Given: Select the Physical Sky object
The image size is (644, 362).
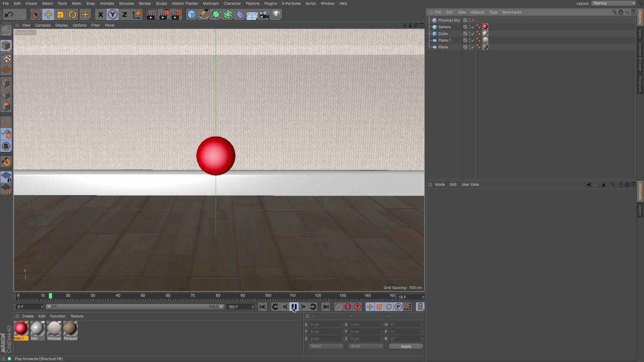Looking at the screenshot, I should tap(449, 20).
